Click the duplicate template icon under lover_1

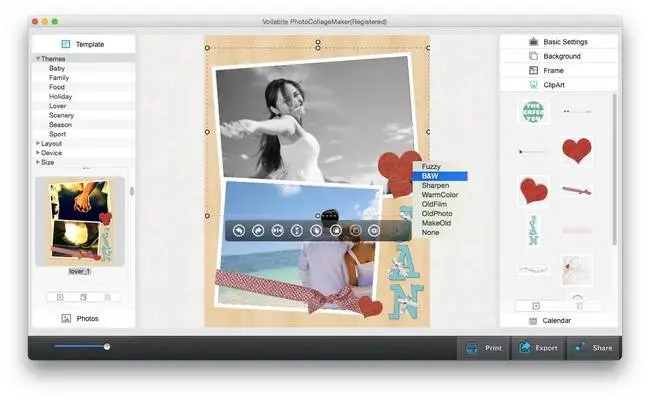tap(83, 297)
